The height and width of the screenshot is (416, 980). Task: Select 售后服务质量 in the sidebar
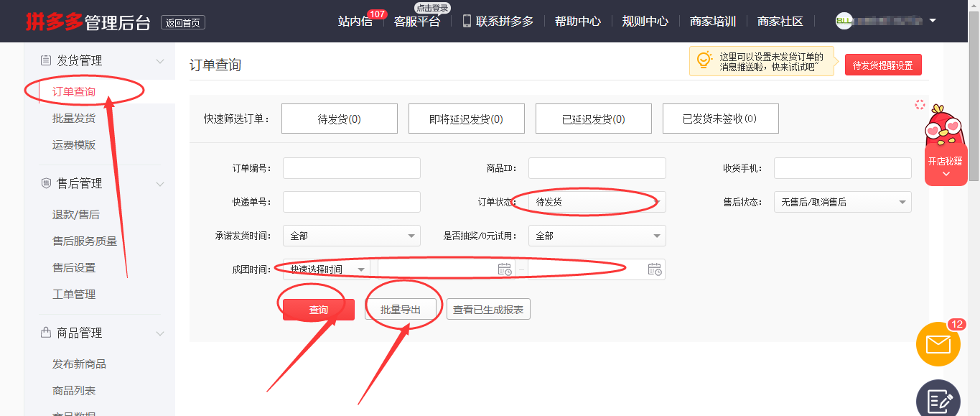point(85,241)
